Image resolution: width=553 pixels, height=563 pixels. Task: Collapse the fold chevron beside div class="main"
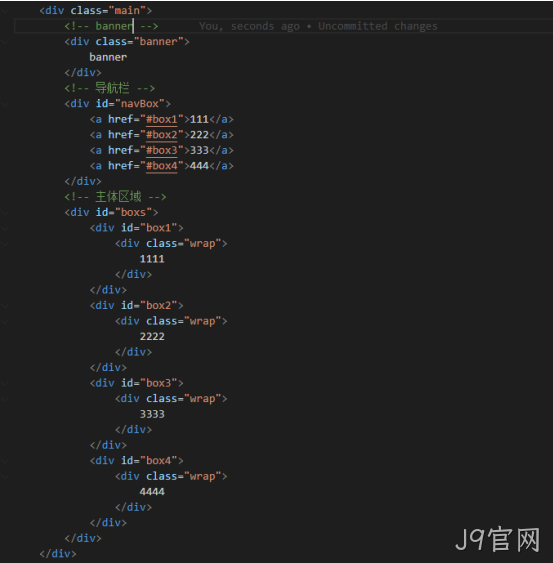tap(5, 11)
